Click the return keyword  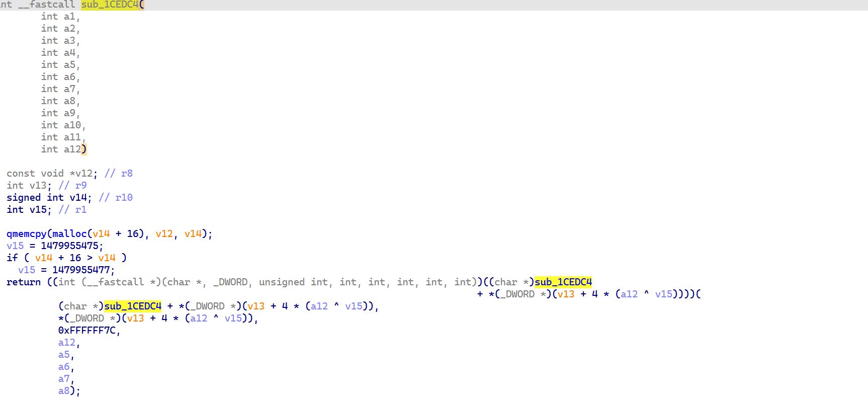(24, 282)
